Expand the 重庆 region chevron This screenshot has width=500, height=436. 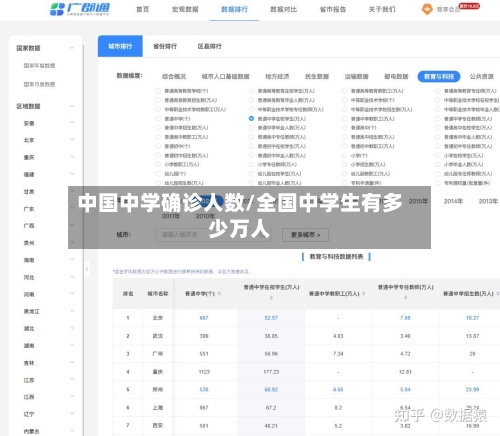[x=72, y=157]
